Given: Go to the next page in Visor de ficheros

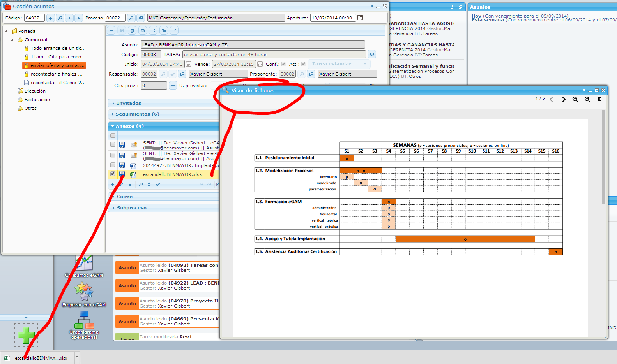Looking at the screenshot, I should 564,100.
